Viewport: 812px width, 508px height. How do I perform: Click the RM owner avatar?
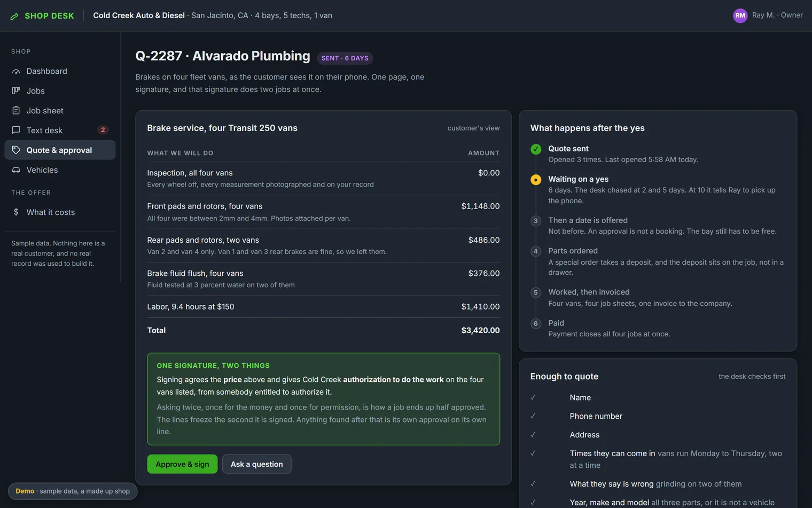click(740, 16)
